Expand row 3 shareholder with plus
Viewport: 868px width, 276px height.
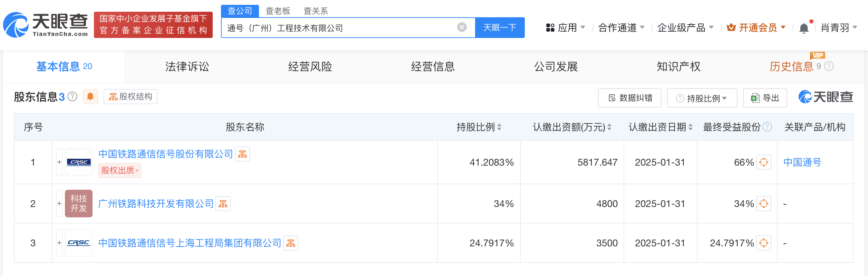coord(59,243)
